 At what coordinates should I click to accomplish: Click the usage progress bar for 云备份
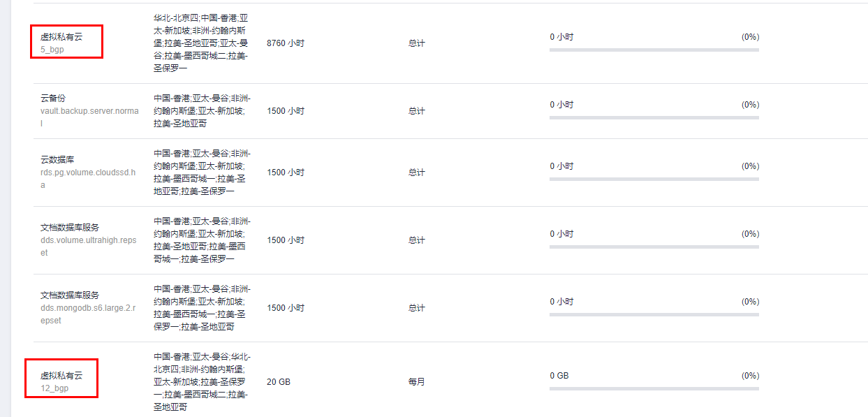point(654,118)
